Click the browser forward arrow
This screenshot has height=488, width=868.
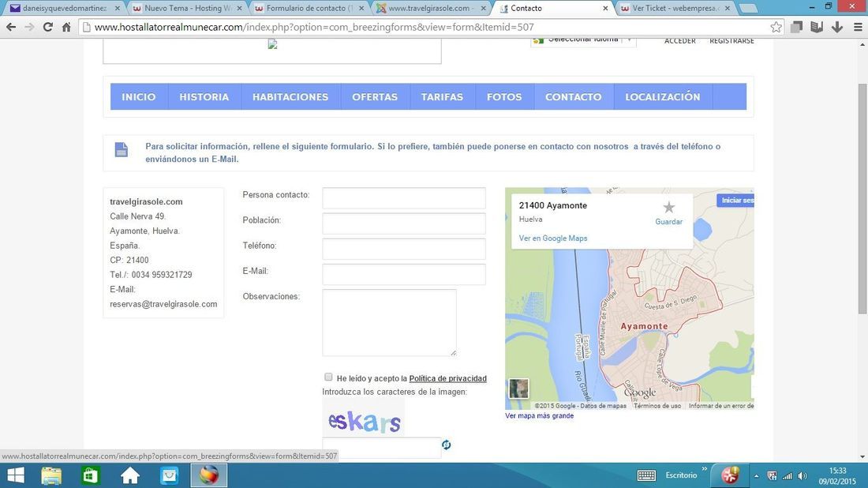point(29,27)
